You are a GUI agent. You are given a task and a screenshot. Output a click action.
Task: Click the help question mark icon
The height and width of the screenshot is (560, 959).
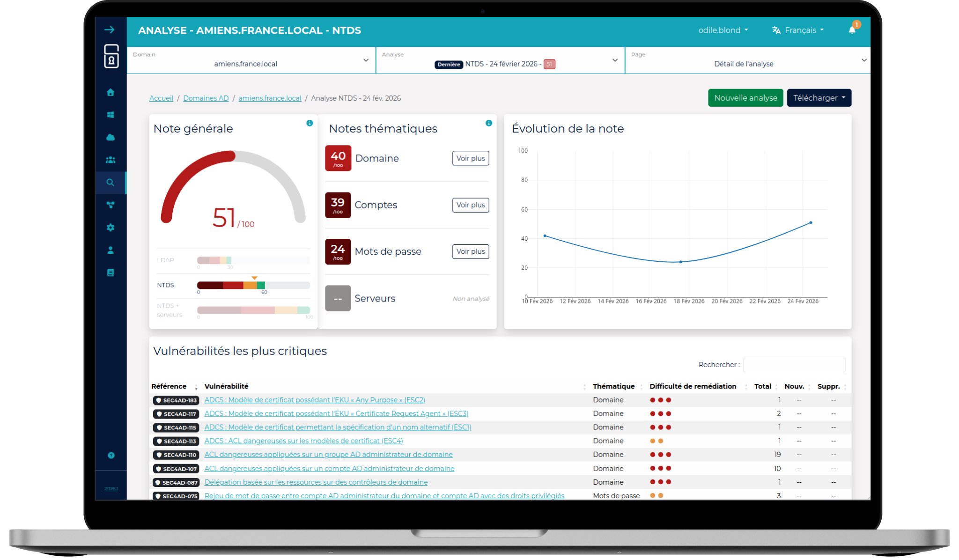(x=111, y=455)
